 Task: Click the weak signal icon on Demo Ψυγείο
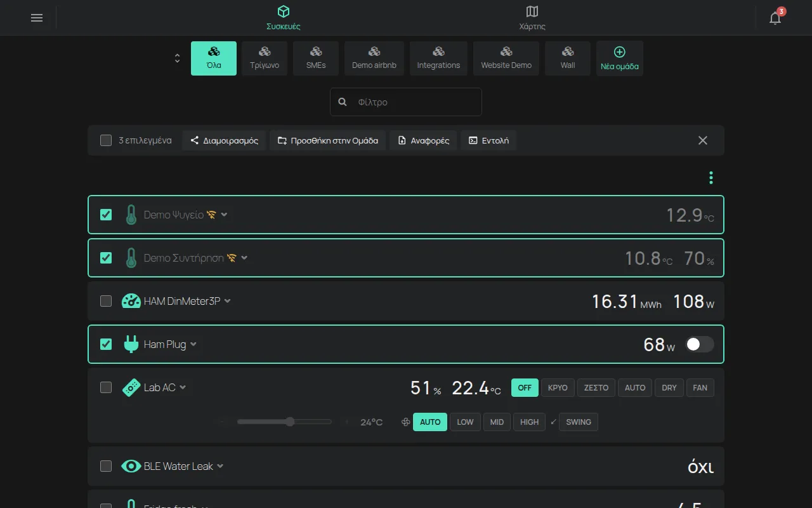211,215
